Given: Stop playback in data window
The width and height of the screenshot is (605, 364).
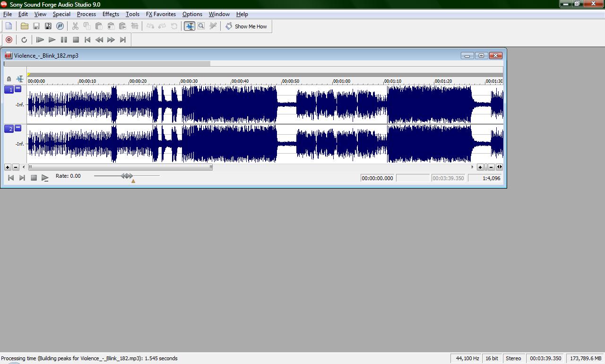Looking at the screenshot, I should tap(34, 178).
